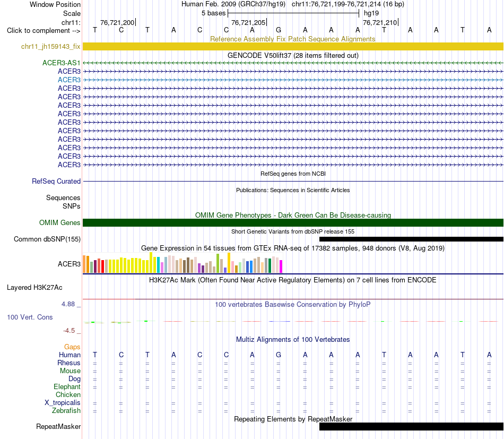Image resolution: width=504 pixels, height=439 pixels.
Task: Click the 4.88 upper conservation scale value
Action: pyautogui.click(x=68, y=304)
